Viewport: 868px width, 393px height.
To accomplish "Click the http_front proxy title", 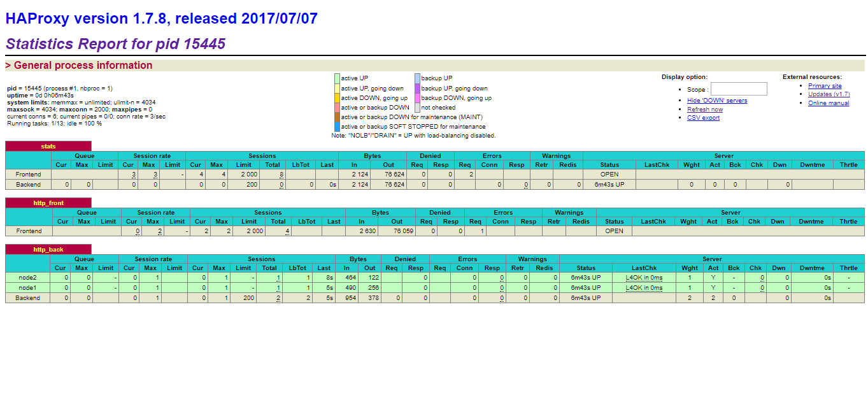I will pos(48,203).
